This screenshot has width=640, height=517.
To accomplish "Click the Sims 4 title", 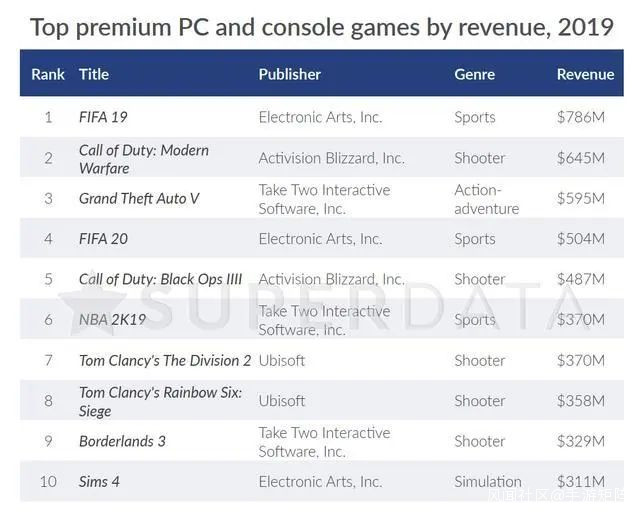I will click(x=99, y=482).
